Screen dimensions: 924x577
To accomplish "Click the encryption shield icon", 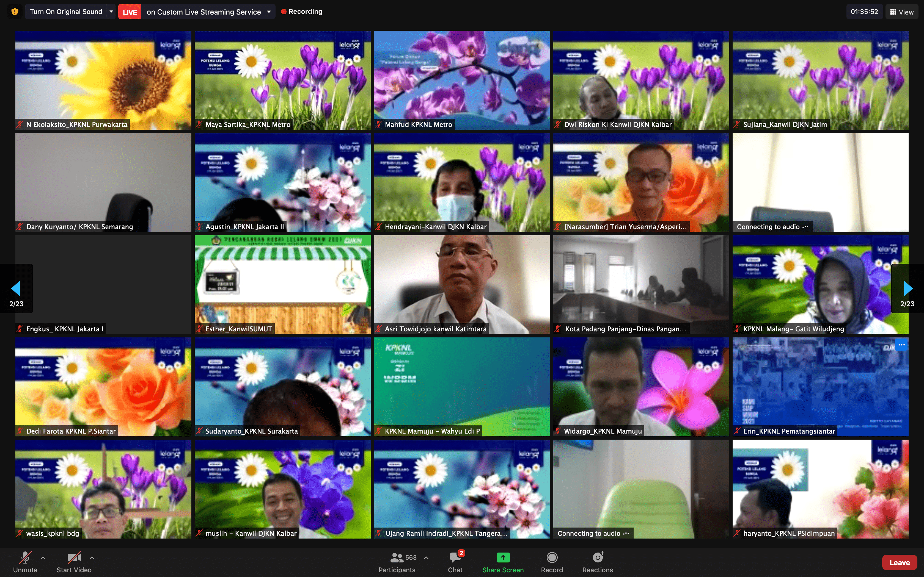I will pos(15,12).
